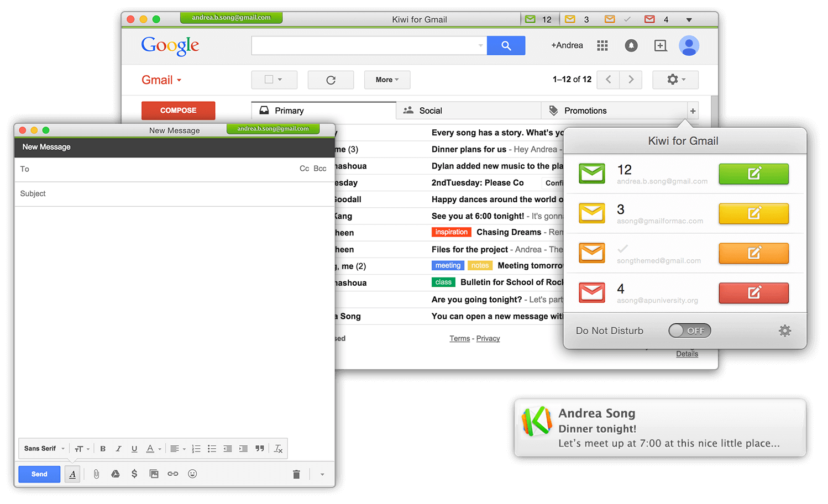Click the Subject field in New Message
This screenshot has width=828, height=504.
point(174,194)
